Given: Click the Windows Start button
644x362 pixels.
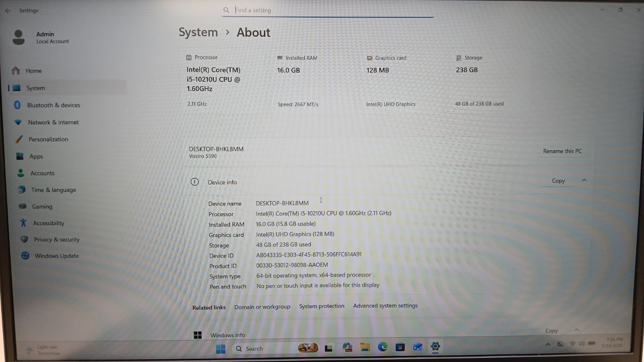Looking at the screenshot, I should pos(221,349).
